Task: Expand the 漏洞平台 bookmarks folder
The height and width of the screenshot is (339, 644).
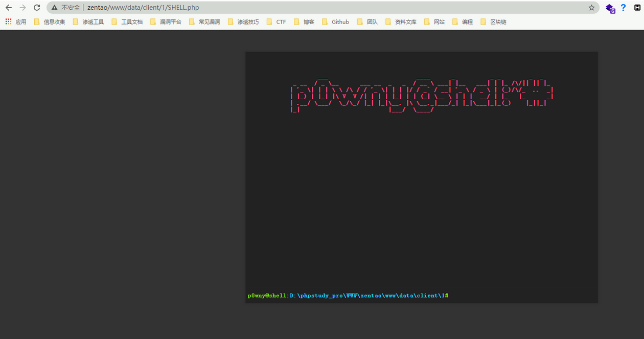Action: pos(166,21)
